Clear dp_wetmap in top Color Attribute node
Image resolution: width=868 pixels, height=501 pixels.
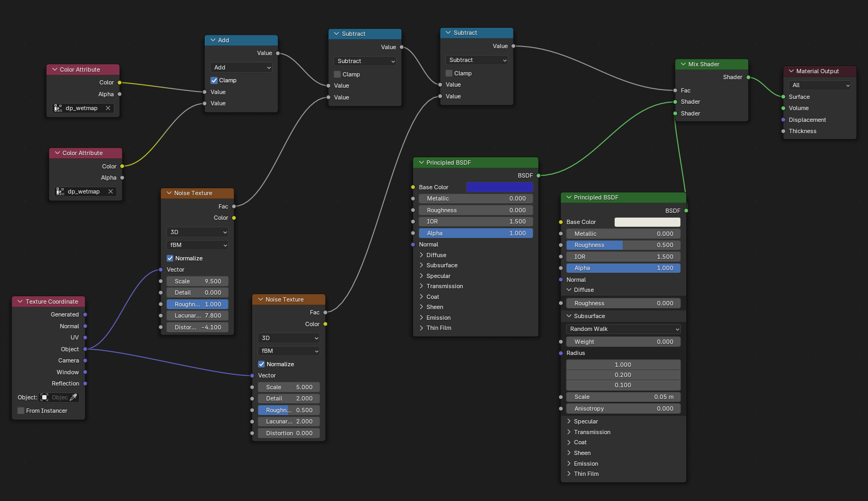point(108,108)
